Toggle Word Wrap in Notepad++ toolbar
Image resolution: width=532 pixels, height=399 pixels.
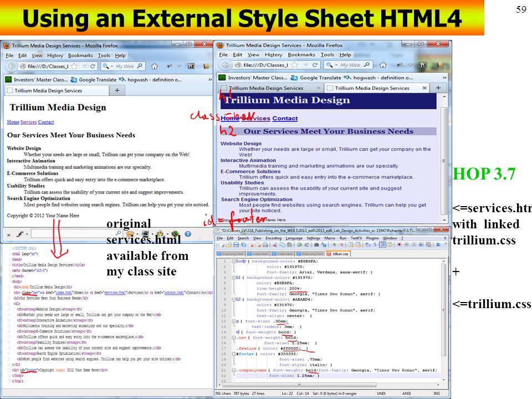(x=367, y=244)
